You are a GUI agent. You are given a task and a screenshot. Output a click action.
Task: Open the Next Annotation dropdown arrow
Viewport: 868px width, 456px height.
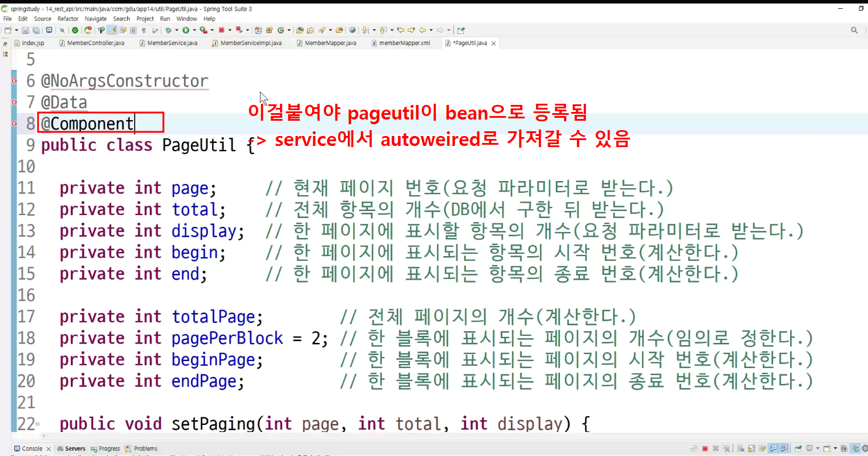click(x=374, y=30)
